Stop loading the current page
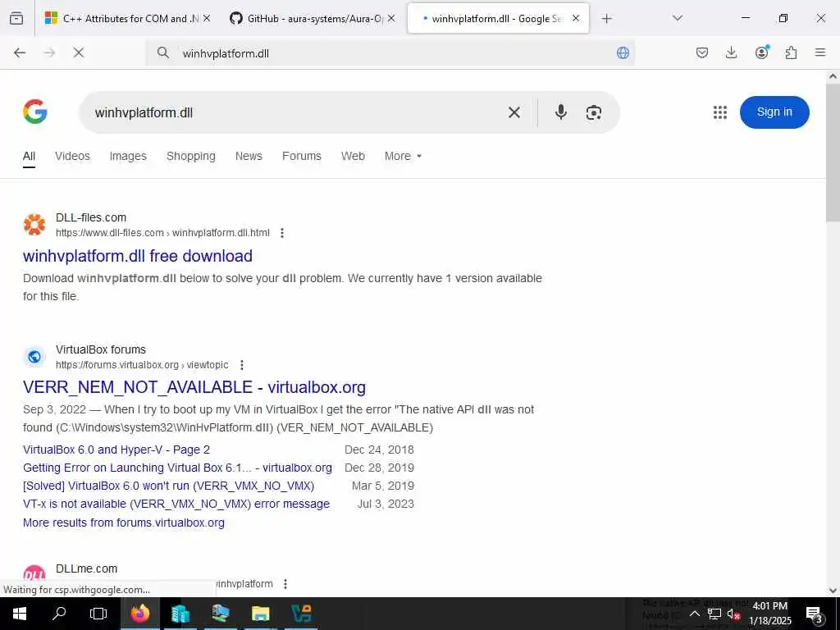Image resolution: width=840 pixels, height=630 pixels. click(x=78, y=52)
